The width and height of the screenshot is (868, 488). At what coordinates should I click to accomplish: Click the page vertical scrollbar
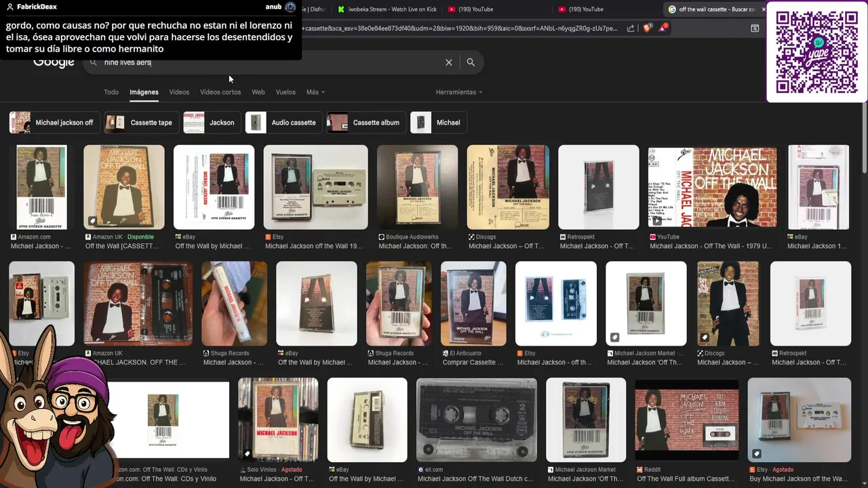click(x=864, y=138)
